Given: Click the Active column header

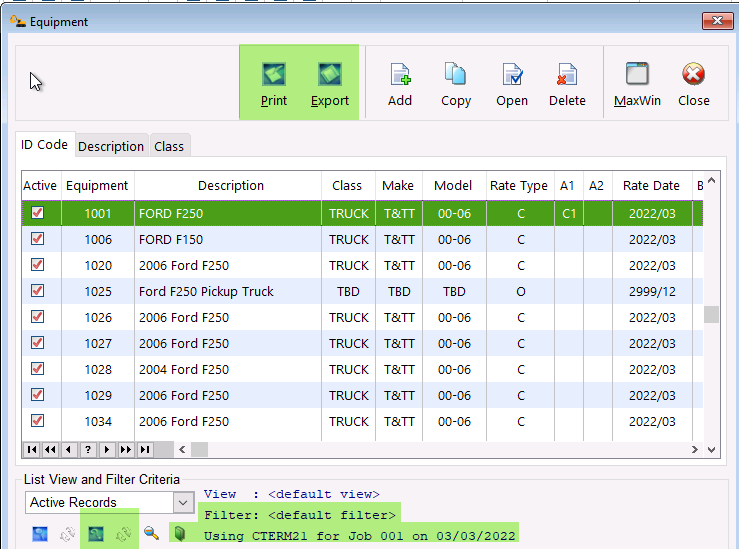Looking at the screenshot, I should [x=40, y=186].
